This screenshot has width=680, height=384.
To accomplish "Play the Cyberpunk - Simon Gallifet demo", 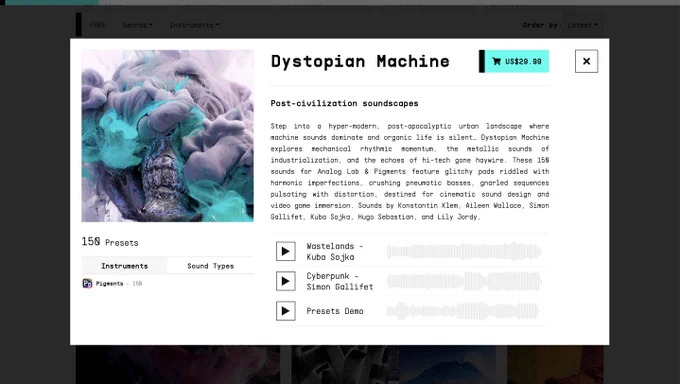I will point(285,281).
